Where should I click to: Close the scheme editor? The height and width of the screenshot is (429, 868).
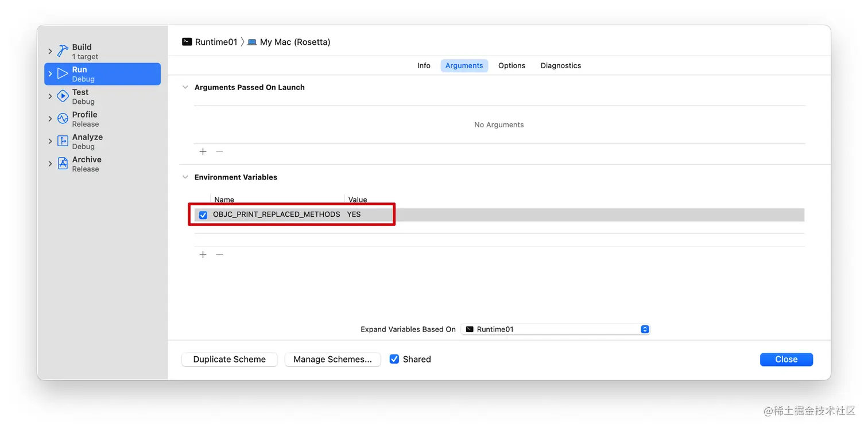(x=786, y=360)
